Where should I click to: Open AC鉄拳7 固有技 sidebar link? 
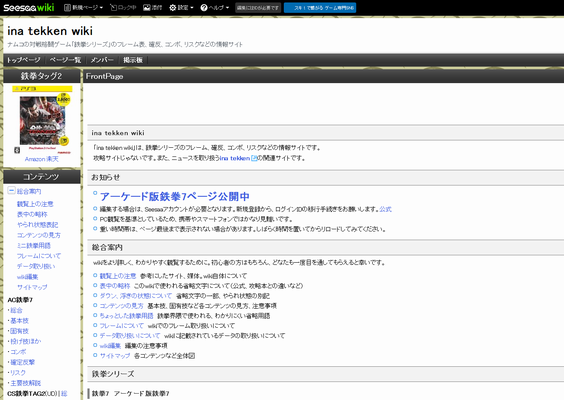coord(19,331)
